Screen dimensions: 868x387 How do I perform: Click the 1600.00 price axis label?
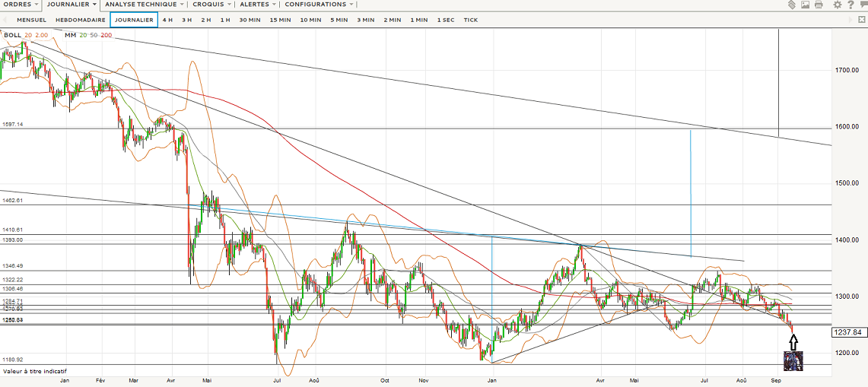(x=847, y=127)
